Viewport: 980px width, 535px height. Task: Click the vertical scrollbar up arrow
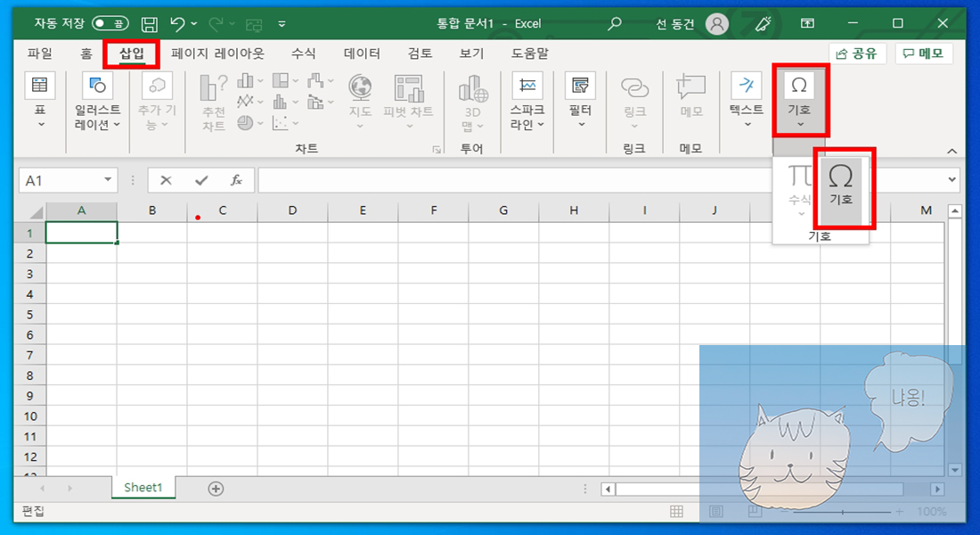click(x=954, y=211)
